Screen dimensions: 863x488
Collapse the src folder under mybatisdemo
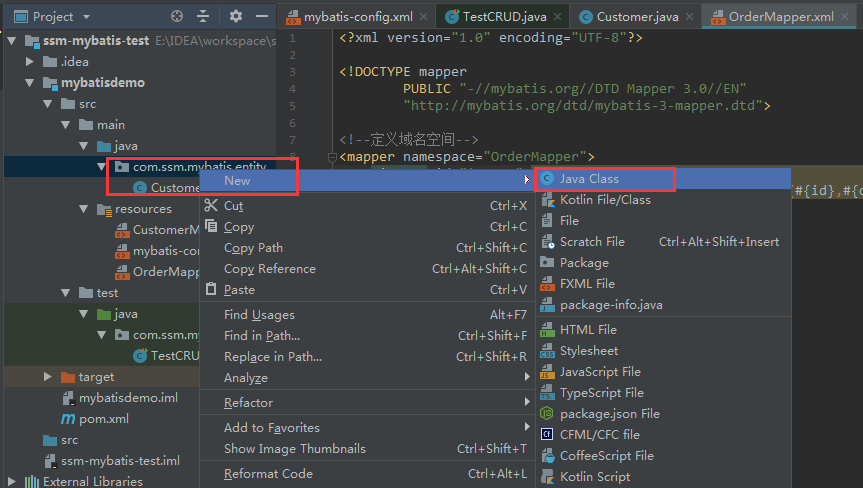coord(48,103)
